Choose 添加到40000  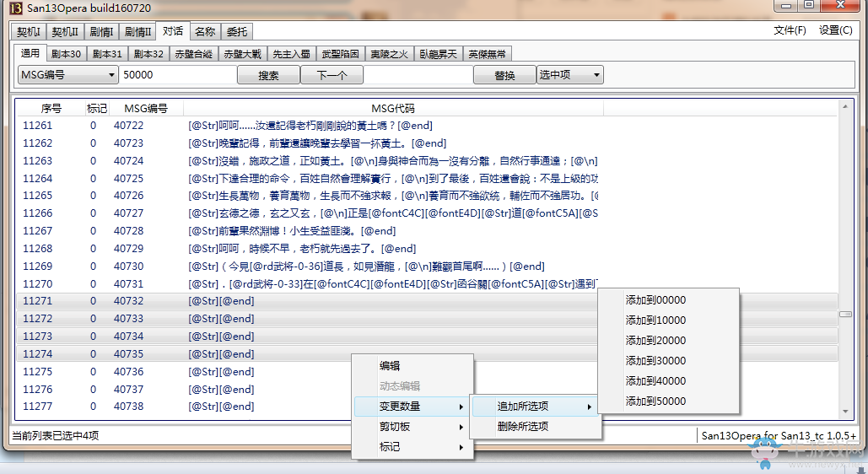coord(669,381)
